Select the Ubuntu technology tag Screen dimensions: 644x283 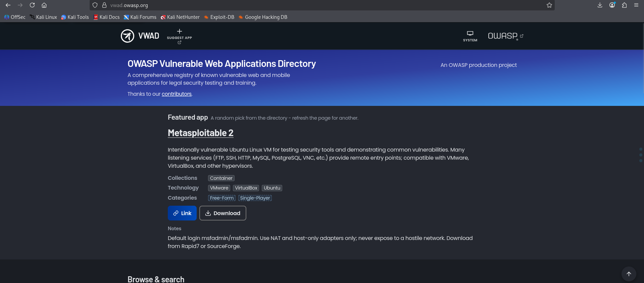pos(272,188)
